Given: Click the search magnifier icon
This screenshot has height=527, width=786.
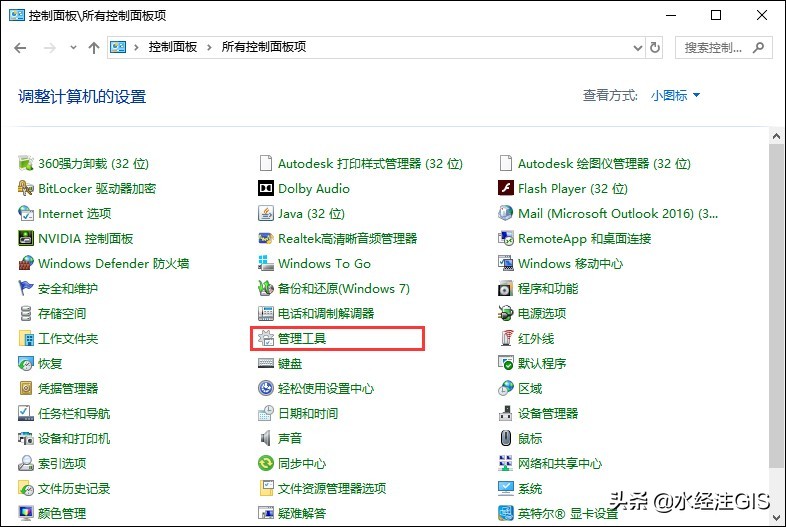Looking at the screenshot, I should point(758,48).
